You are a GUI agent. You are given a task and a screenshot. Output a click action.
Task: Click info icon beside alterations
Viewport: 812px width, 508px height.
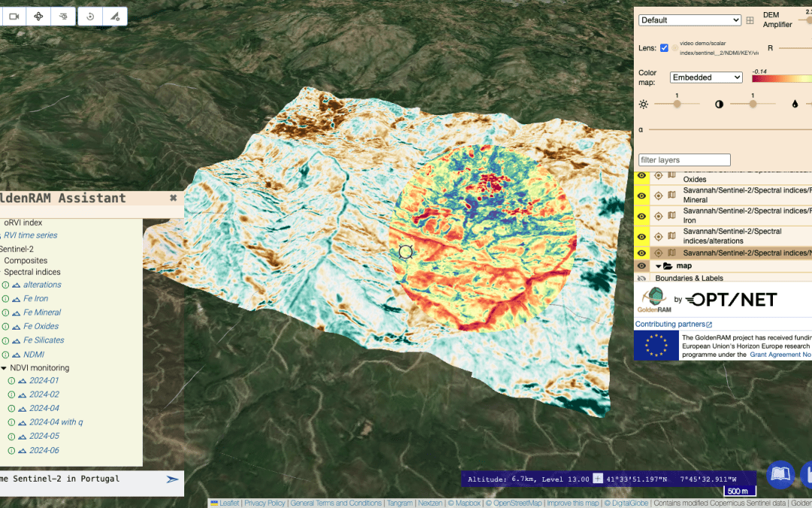[5, 284]
